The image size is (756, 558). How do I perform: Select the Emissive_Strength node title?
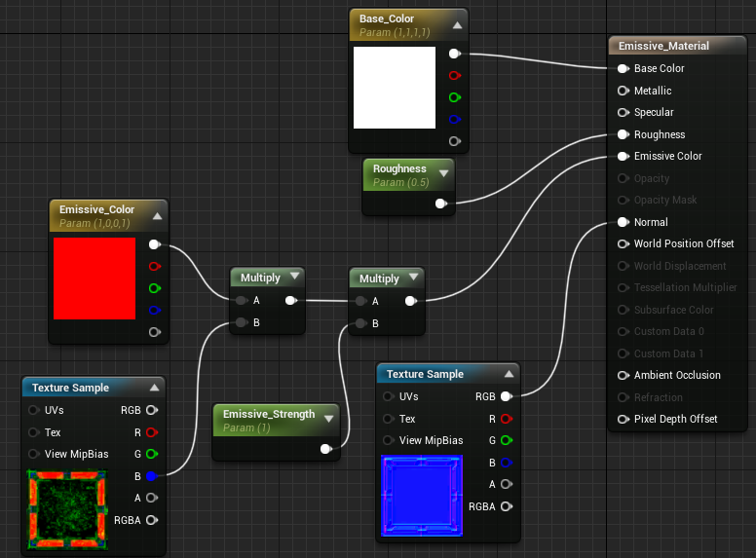269,414
